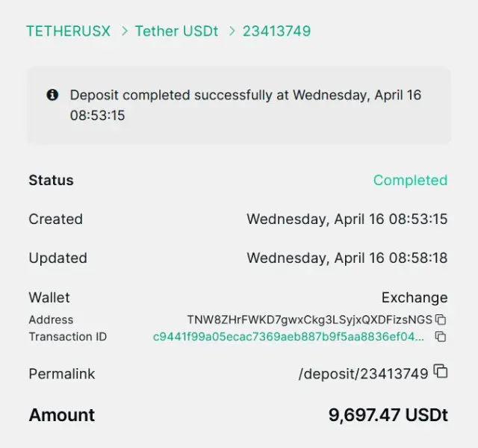
Task: Open Tether USDt breadcrumb link
Action: [x=177, y=31]
